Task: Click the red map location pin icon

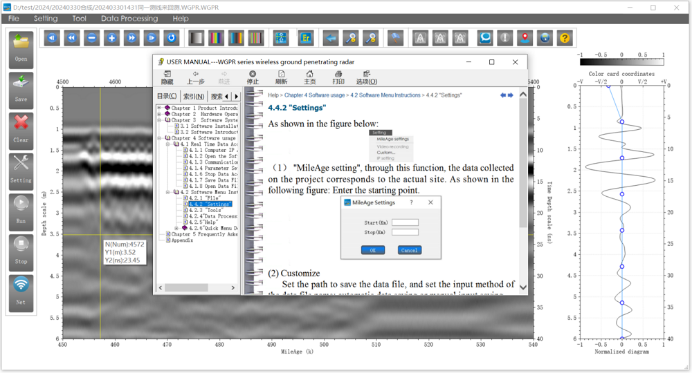Action: click(525, 38)
